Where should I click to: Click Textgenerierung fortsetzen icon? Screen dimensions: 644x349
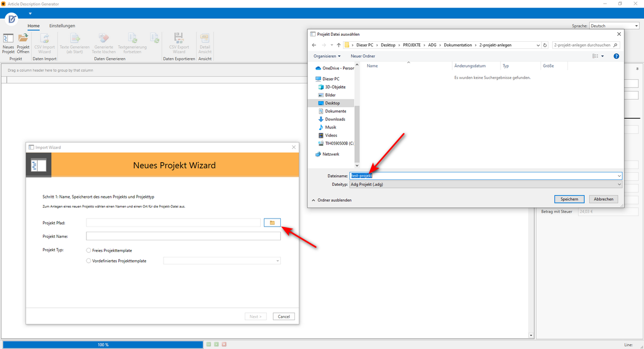[133, 38]
